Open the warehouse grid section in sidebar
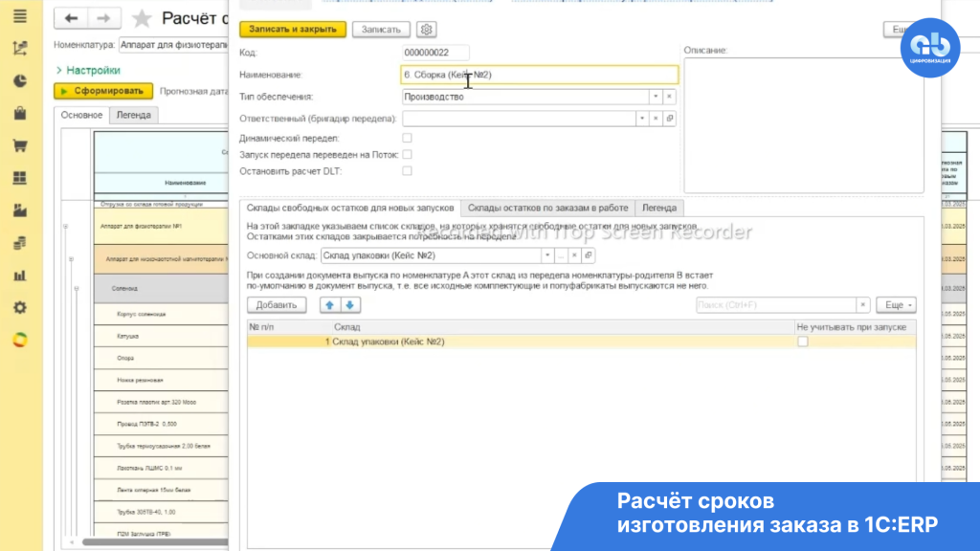 (x=20, y=178)
